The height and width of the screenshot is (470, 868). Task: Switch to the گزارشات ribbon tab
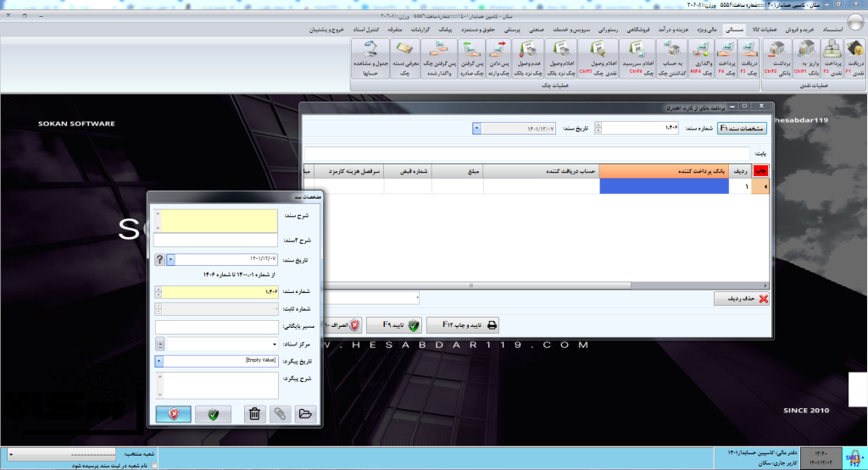click(420, 30)
